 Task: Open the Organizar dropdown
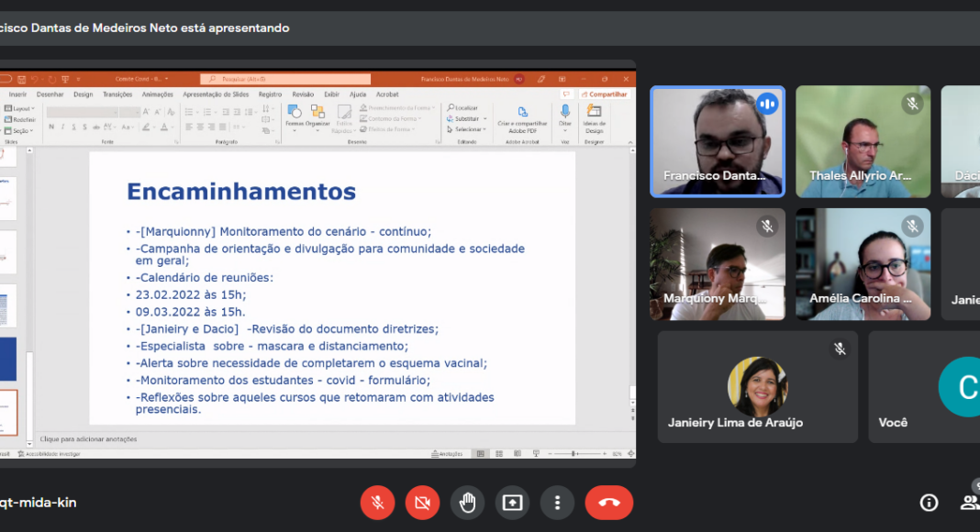point(318,116)
